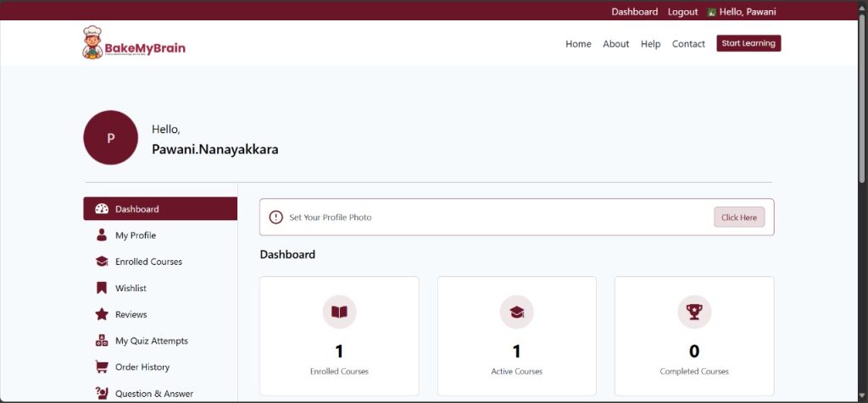
Task: Click the Question & Answer icon
Action: [x=102, y=393]
